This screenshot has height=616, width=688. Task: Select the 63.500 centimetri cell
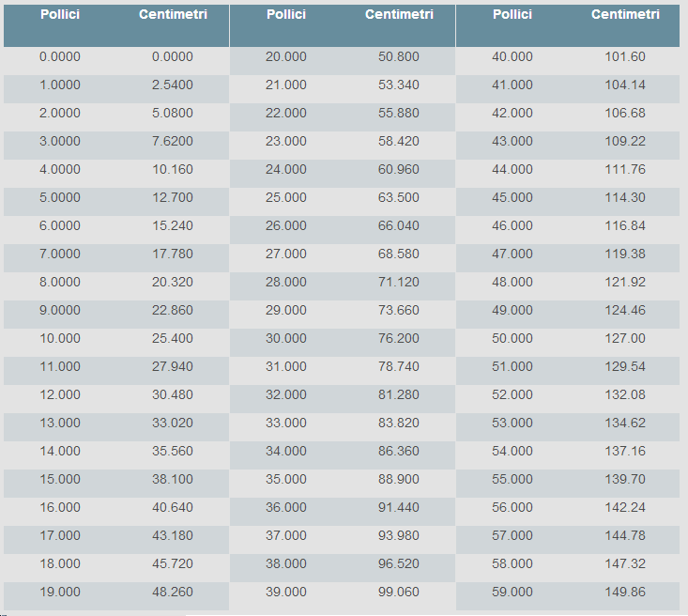pos(399,198)
